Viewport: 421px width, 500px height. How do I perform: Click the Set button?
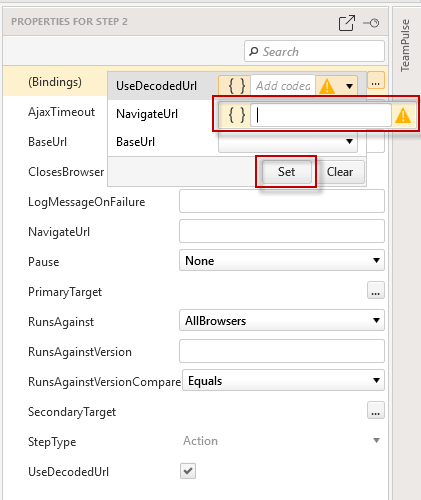[x=286, y=172]
